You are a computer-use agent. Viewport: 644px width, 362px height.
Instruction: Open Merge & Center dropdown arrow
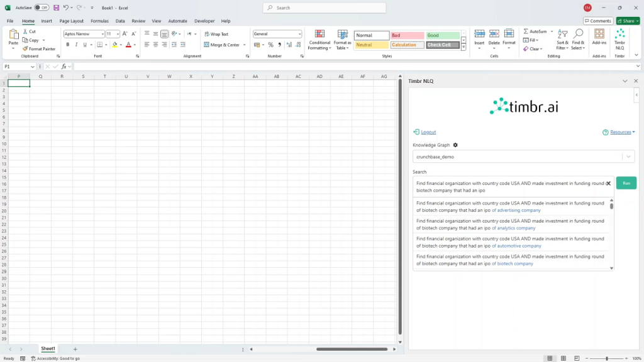(245, 45)
